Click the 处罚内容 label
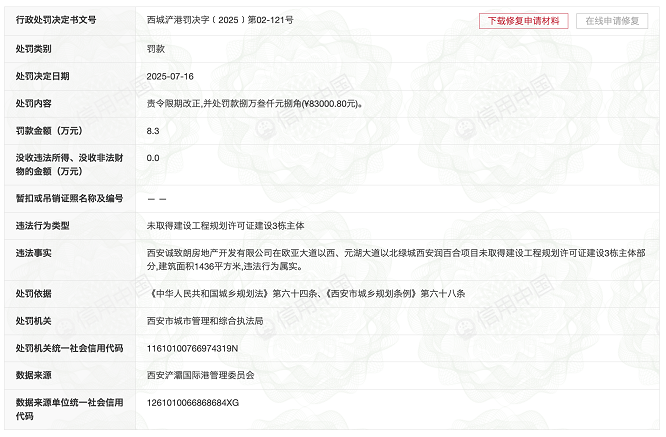666x437 pixels. click(34, 103)
